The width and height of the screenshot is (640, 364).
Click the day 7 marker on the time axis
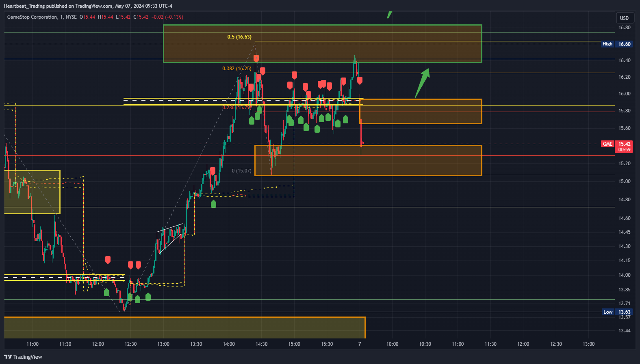click(x=360, y=344)
